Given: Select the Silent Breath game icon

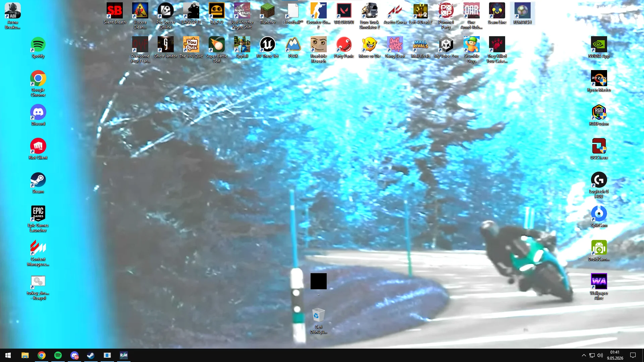Looking at the screenshot, I should pos(115,13).
